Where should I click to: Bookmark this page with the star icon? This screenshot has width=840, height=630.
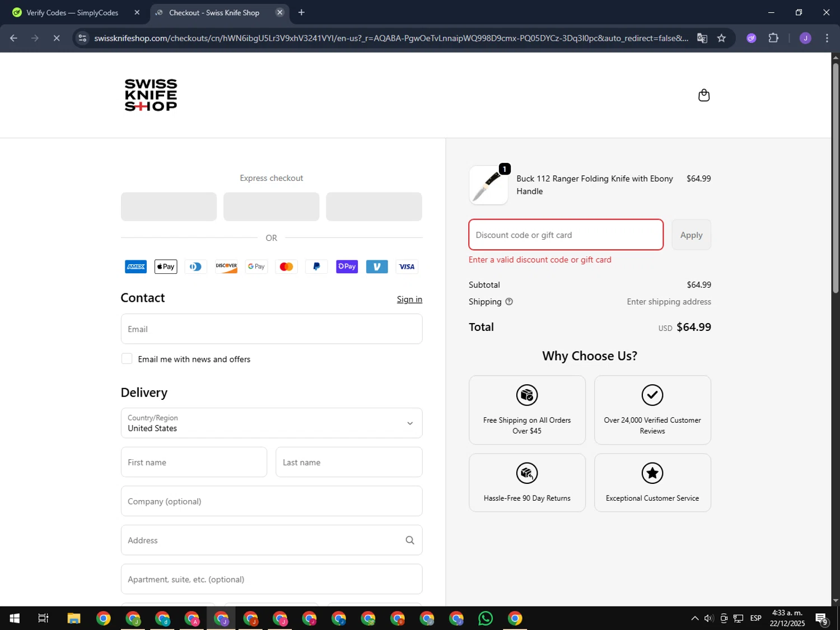coord(721,38)
